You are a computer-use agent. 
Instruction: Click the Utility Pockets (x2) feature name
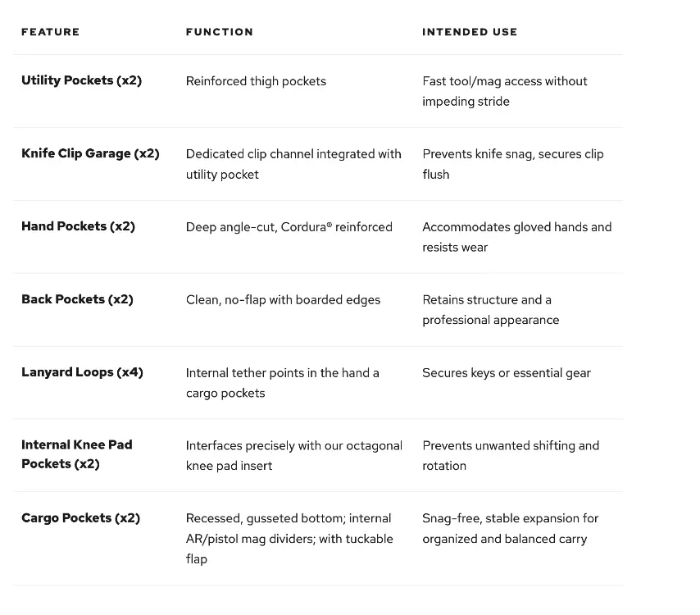[81, 80]
